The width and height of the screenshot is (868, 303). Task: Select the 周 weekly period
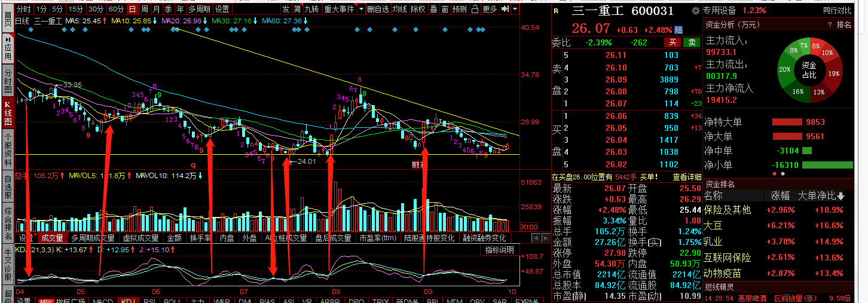tap(143, 9)
